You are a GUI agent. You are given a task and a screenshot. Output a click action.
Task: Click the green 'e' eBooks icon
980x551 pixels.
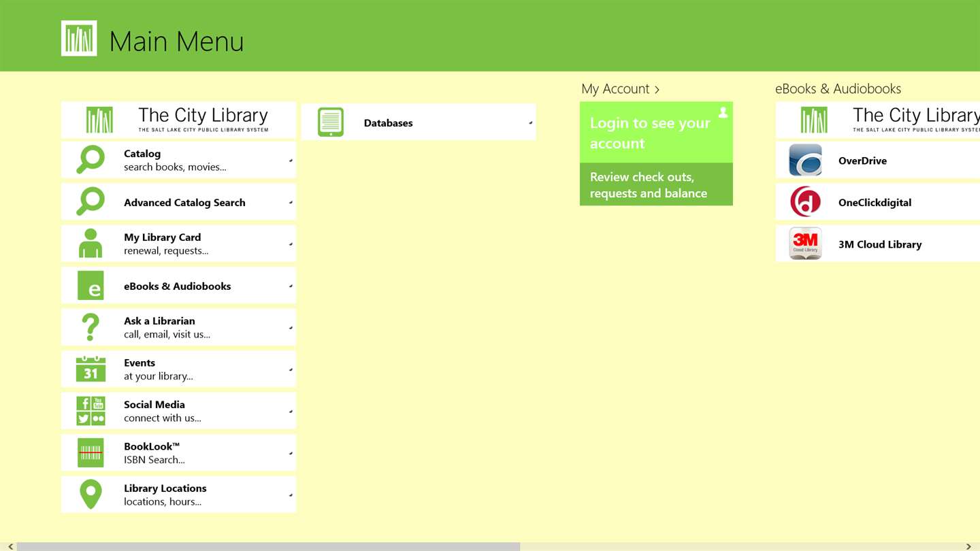pos(91,286)
